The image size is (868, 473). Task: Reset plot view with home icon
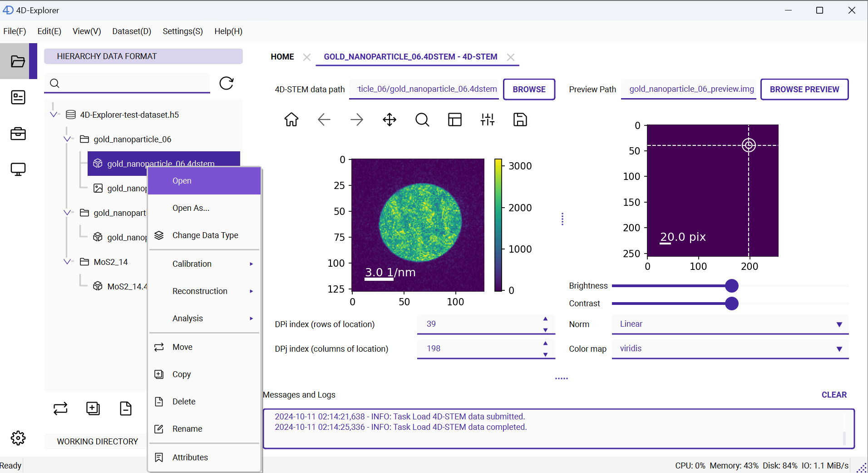point(291,119)
